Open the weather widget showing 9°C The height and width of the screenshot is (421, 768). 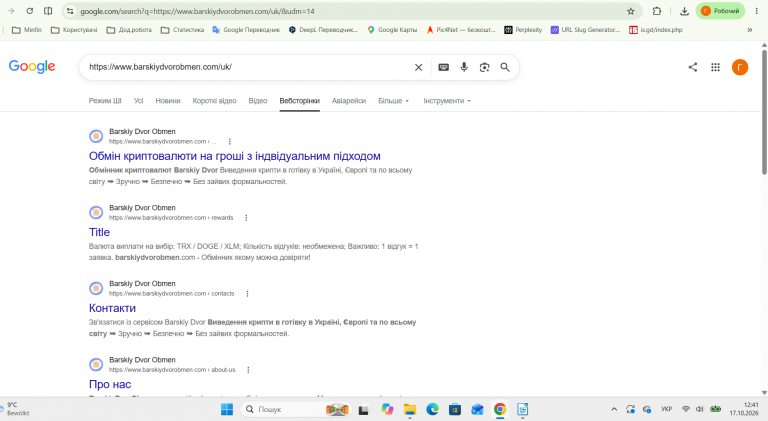point(16,409)
